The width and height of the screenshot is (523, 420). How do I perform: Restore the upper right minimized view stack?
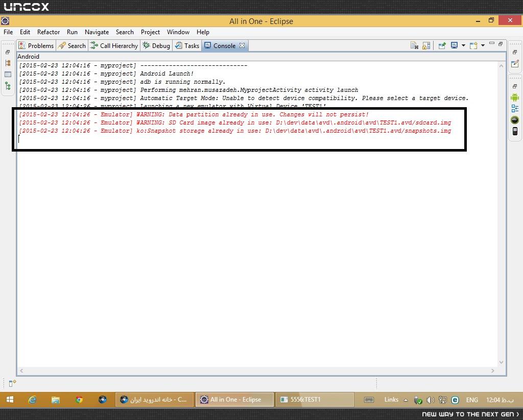click(x=515, y=52)
